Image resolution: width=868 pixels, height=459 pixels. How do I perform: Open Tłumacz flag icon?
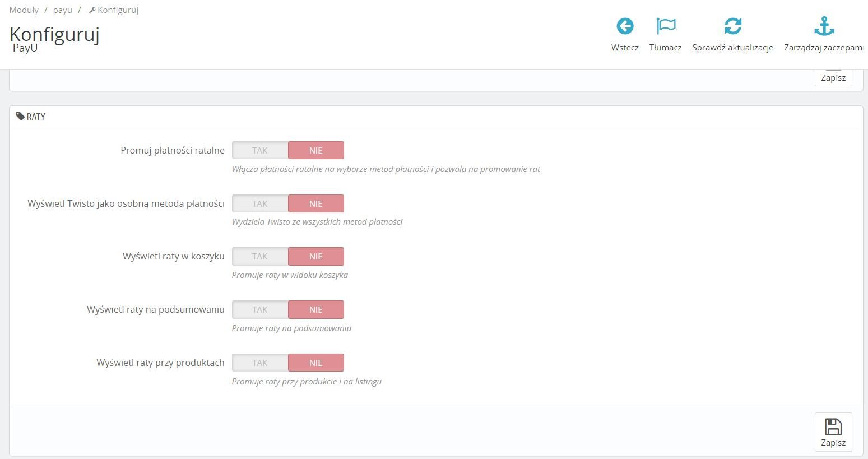pyautogui.click(x=666, y=26)
